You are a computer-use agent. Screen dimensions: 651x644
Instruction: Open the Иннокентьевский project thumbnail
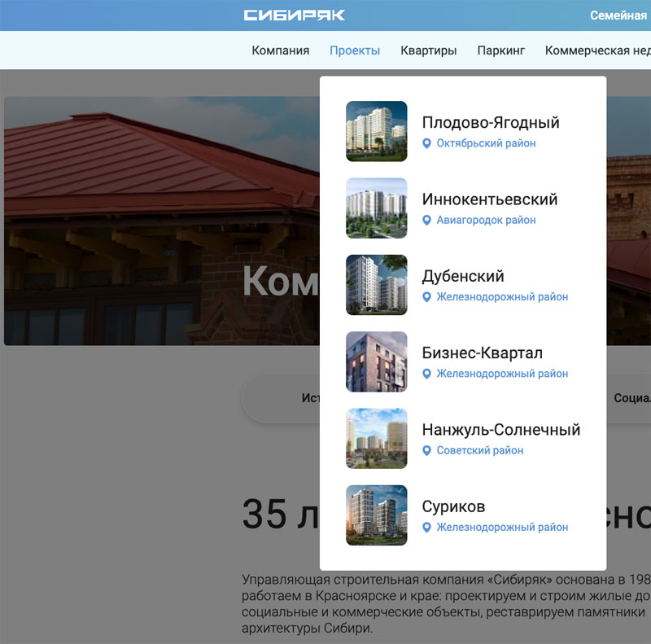pos(377,208)
